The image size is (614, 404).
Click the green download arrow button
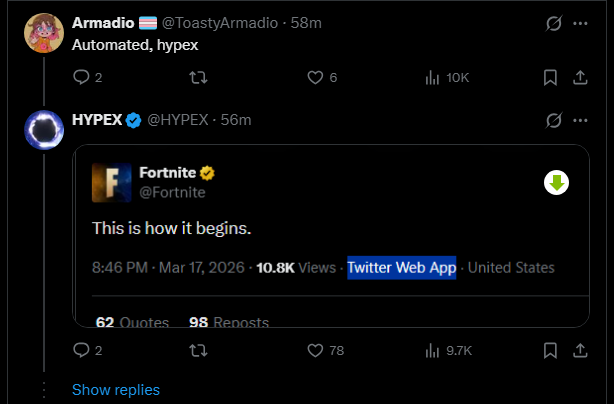click(x=556, y=182)
